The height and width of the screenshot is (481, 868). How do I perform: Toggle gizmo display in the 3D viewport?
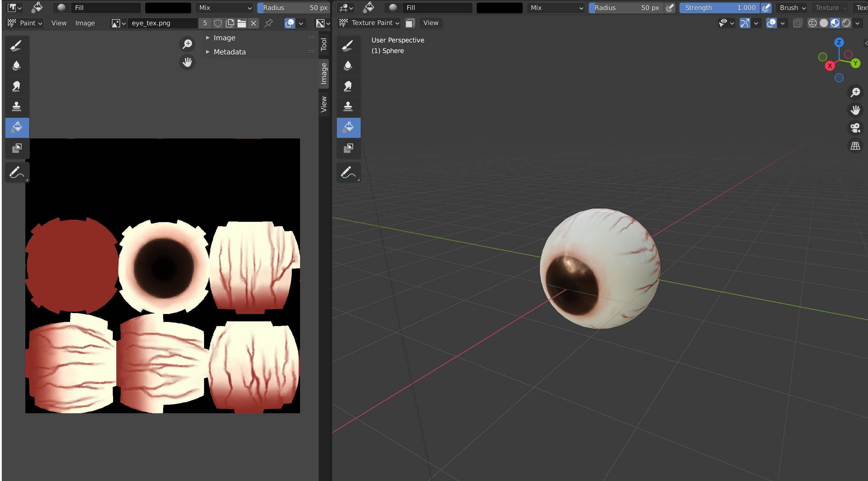point(745,23)
